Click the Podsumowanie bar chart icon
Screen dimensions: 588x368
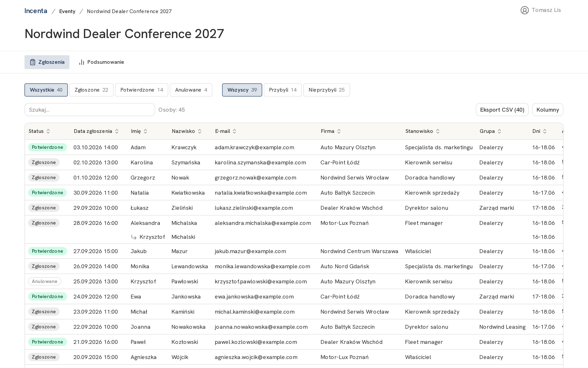[x=82, y=62]
